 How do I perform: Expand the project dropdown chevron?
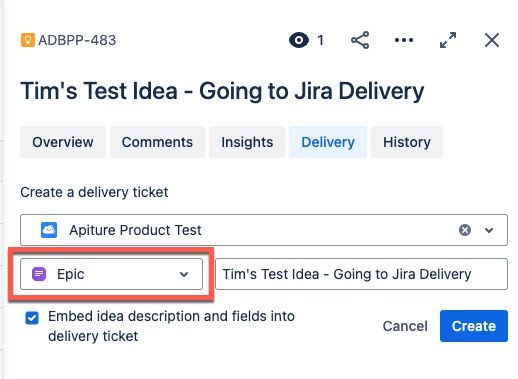pyautogui.click(x=489, y=230)
